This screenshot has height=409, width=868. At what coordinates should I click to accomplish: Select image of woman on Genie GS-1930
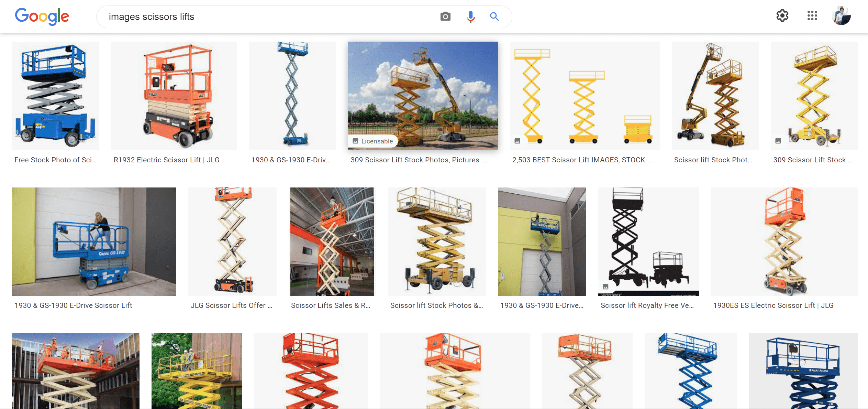coord(94,241)
